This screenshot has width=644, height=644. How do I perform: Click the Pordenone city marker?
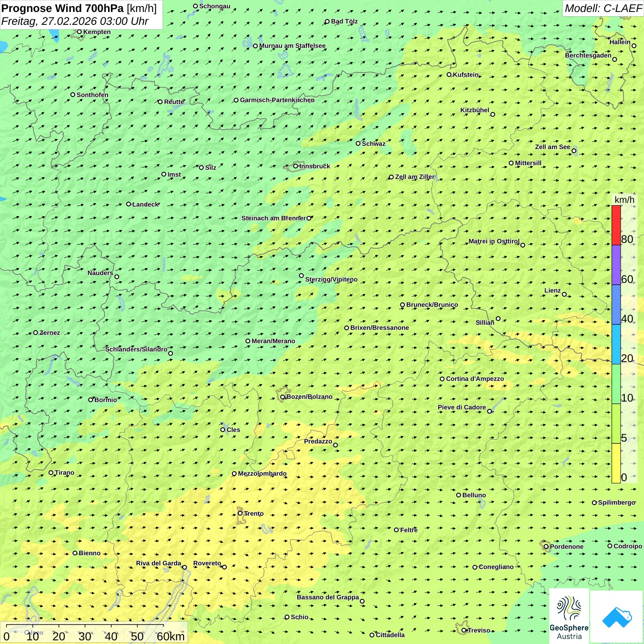click(x=546, y=546)
